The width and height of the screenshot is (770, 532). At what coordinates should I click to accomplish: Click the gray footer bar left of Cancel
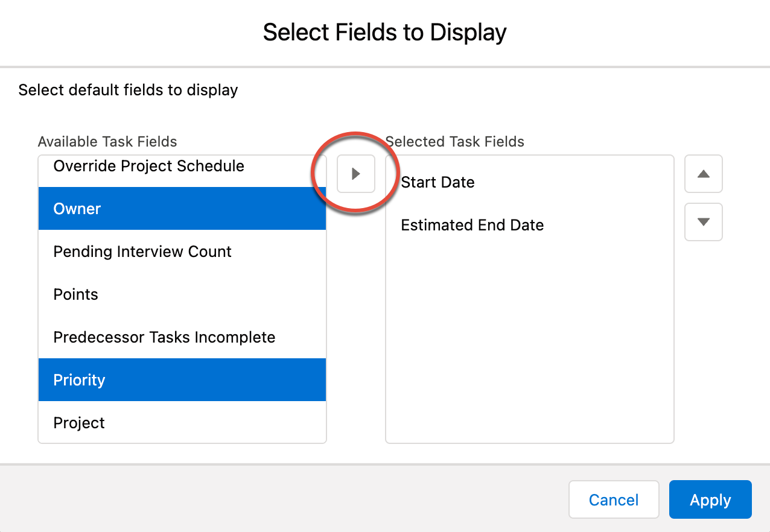[x=284, y=499]
